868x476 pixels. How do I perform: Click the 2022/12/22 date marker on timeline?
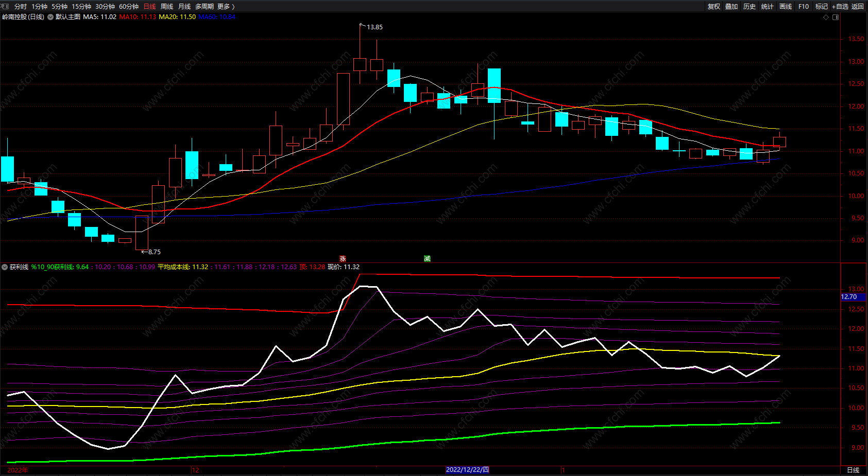pyautogui.click(x=467, y=470)
